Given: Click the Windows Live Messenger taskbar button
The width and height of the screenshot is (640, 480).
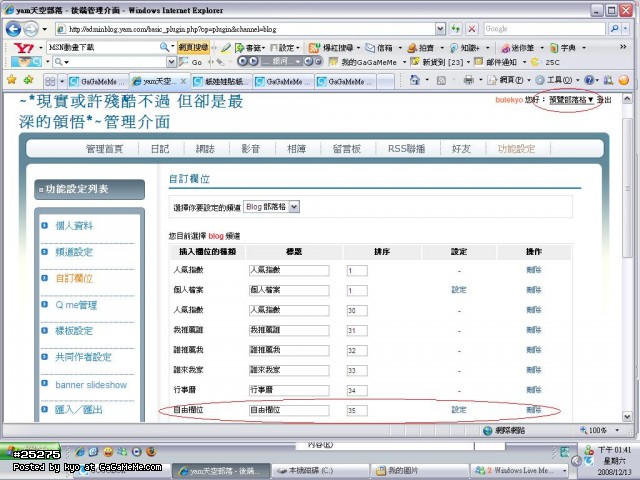Looking at the screenshot, I should pyautogui.click(x=519, y=471).
